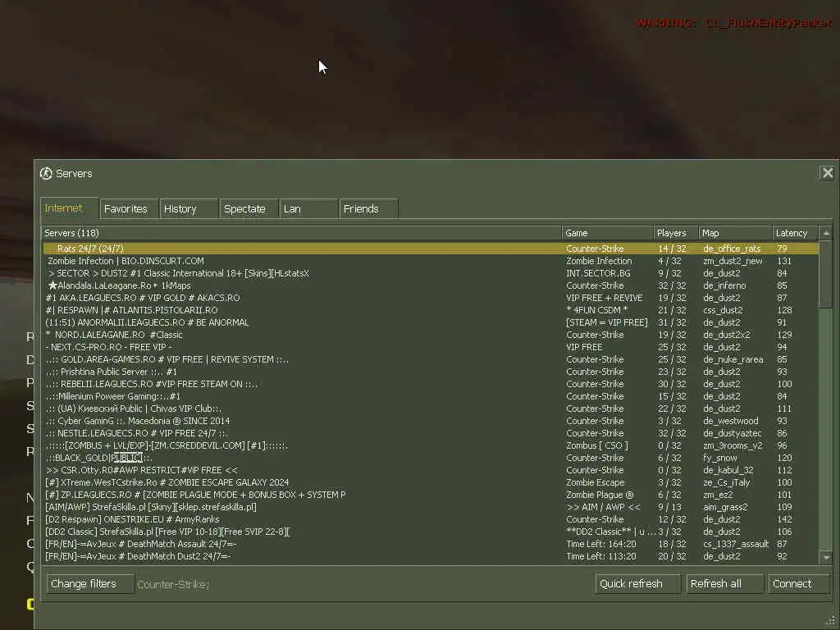Click Refresh all button
Viewport: 840px width, 630px height.
coord(724,584)
